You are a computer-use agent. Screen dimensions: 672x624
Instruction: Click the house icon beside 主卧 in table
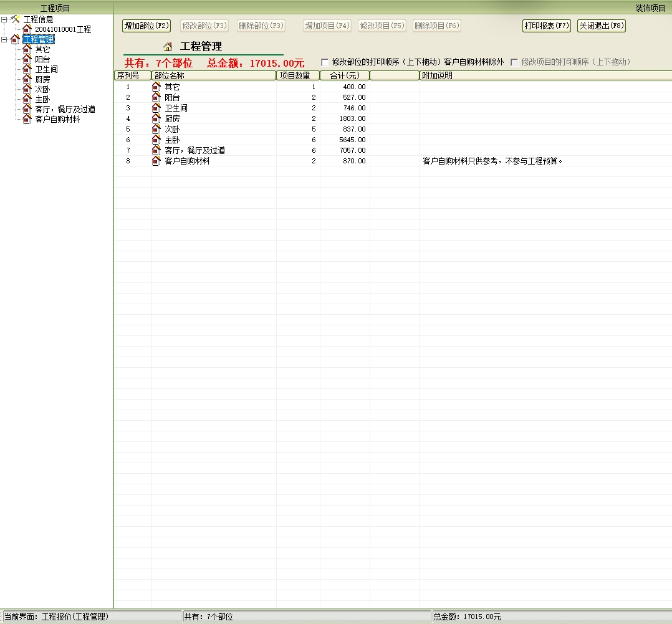click(x=156, y=140)
